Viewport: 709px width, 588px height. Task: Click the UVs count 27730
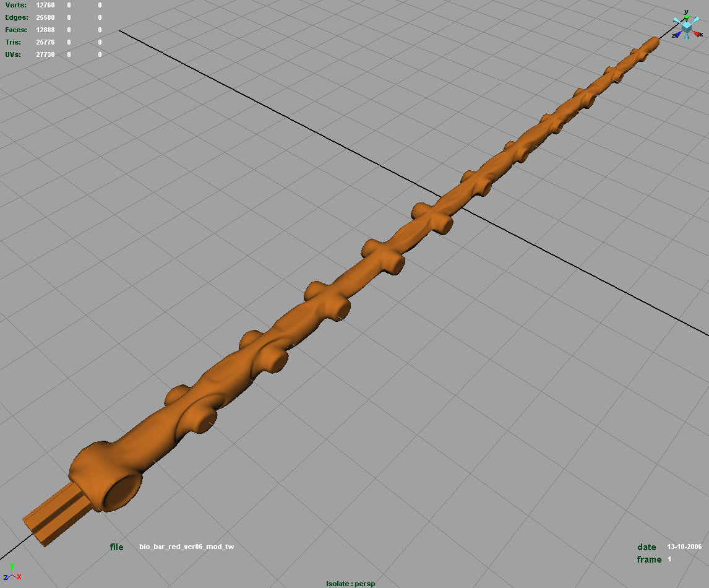(46, 55)
